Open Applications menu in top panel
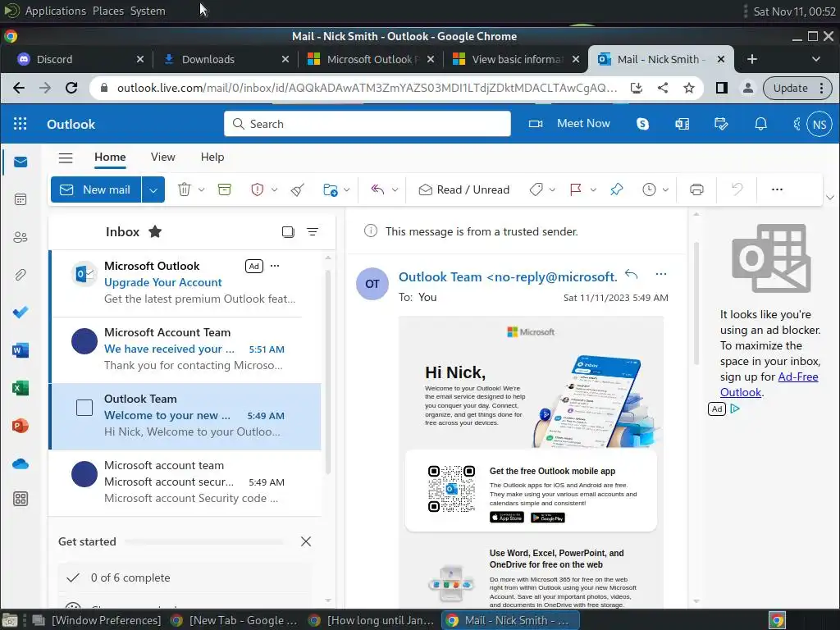The height and width of the screenshot is (630, 840). point(55,11)
